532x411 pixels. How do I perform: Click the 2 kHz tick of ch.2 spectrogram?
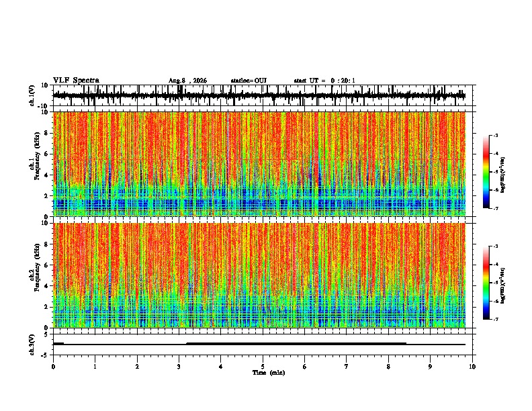(46, 307)
